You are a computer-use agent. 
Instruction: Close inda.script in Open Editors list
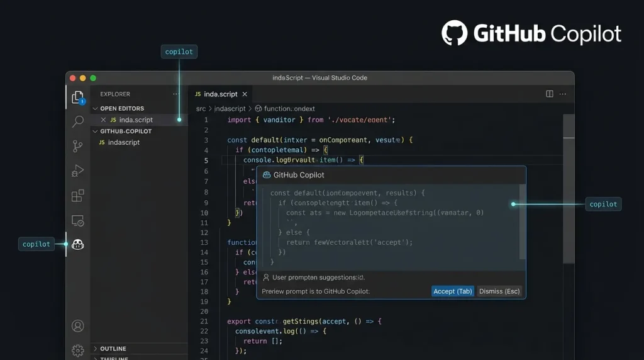click(104, 120)
